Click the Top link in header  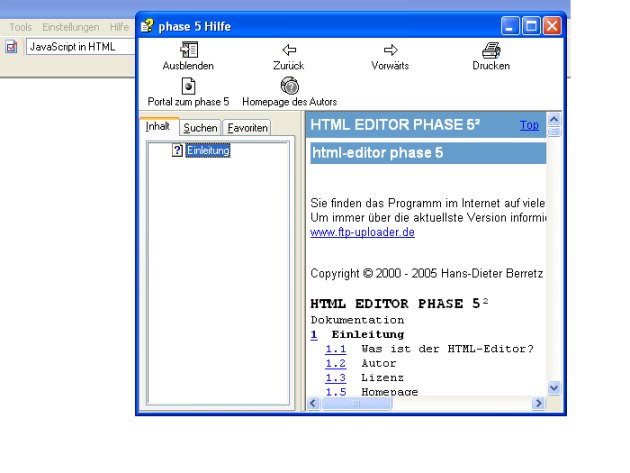(x=529, y=125)
